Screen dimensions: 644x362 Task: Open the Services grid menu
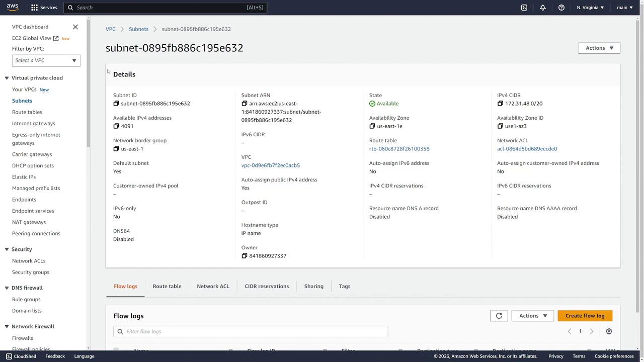click(44, 8)
